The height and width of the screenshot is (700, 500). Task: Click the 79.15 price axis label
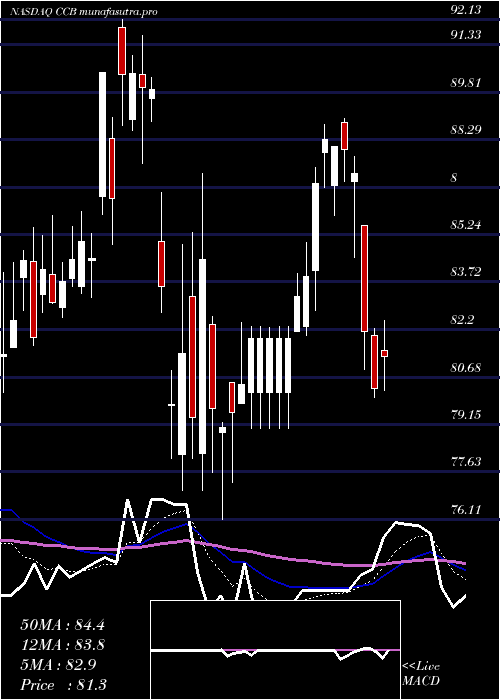[466, 415]
